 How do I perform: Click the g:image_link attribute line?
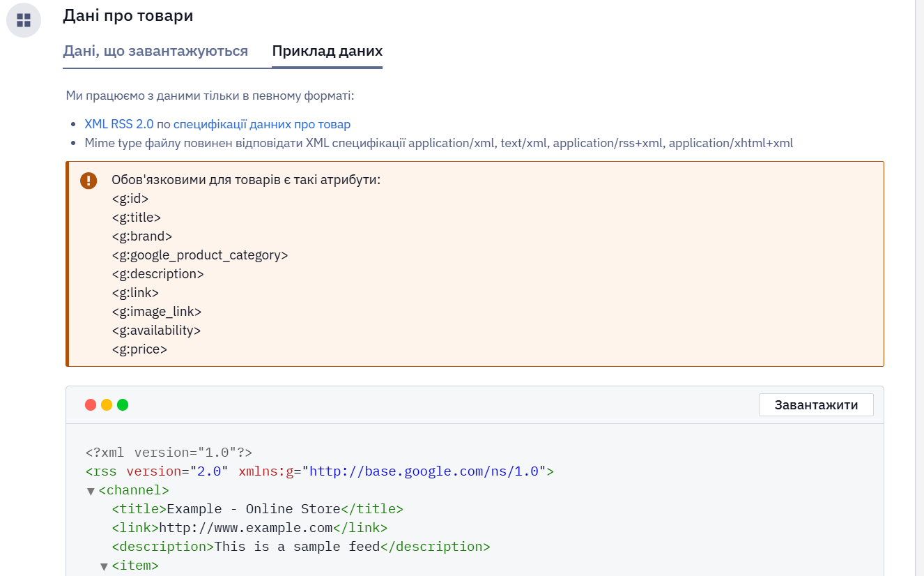(157, 312)
